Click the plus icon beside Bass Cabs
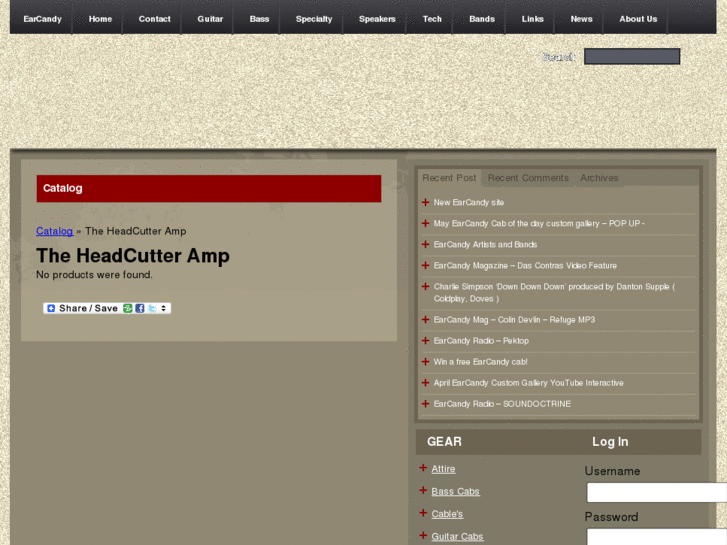This screenshot has height=545, width=727. [423, 491]
